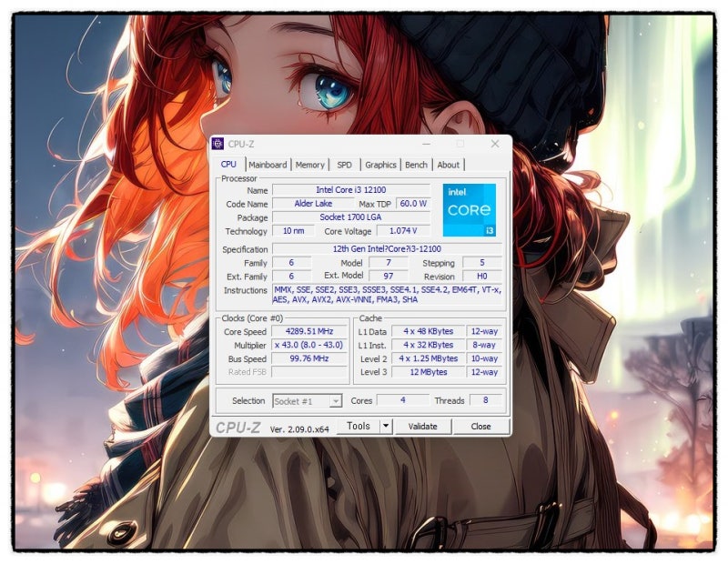Click the Validate button
Image resolution: width=728 pixels, height=564 pixels.
(x=422, y=427)
